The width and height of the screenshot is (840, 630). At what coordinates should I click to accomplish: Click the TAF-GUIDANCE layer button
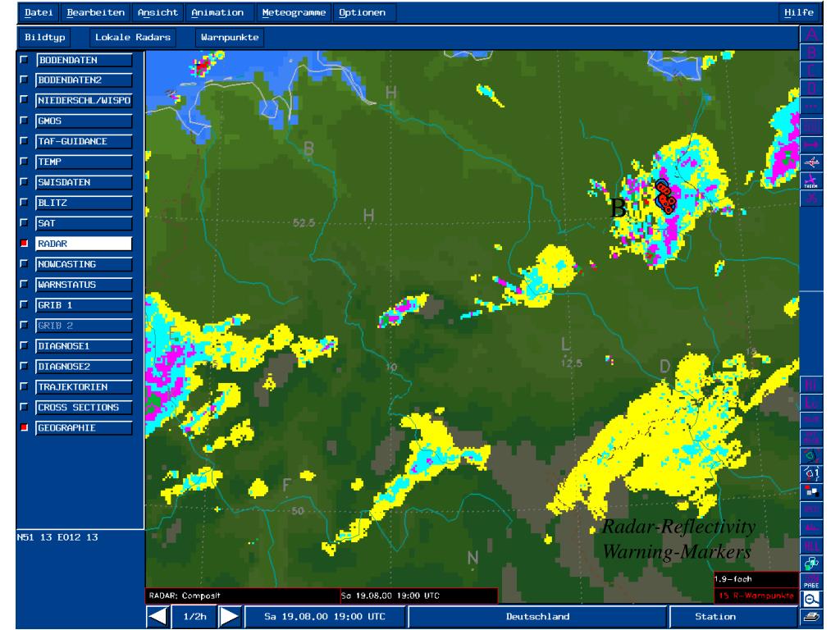[84, 141]
